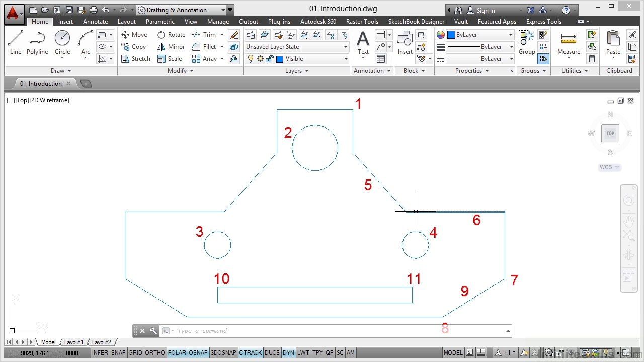Open the Unsaved Layer State dropdown
Screen dimensions: 644x362
coord(297,47)
